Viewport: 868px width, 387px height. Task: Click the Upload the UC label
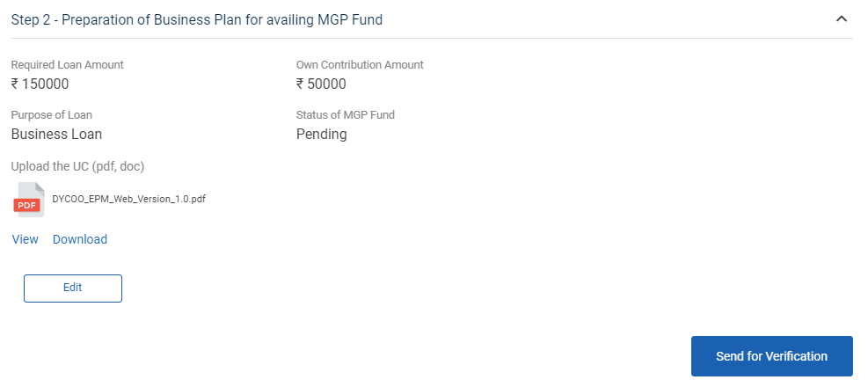(x=77, y=165)
